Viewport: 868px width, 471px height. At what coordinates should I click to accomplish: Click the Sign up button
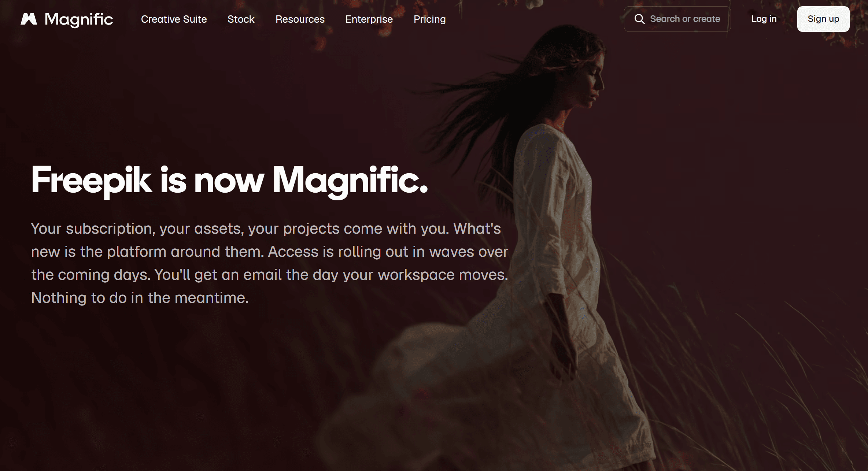823,19
